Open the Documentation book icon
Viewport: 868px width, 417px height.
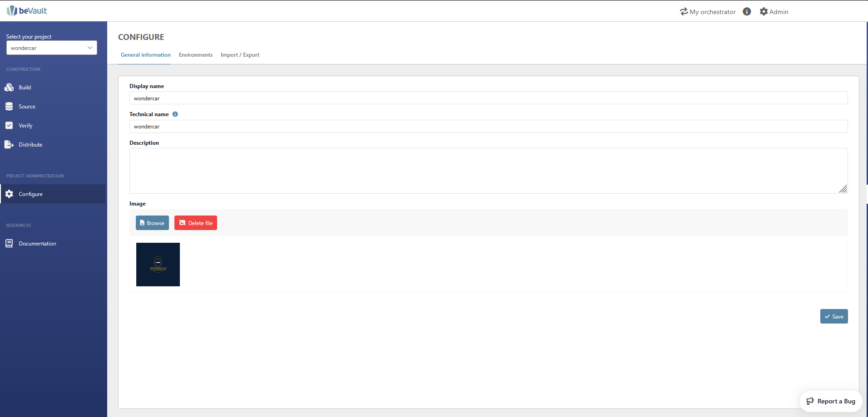pos(9,244)
